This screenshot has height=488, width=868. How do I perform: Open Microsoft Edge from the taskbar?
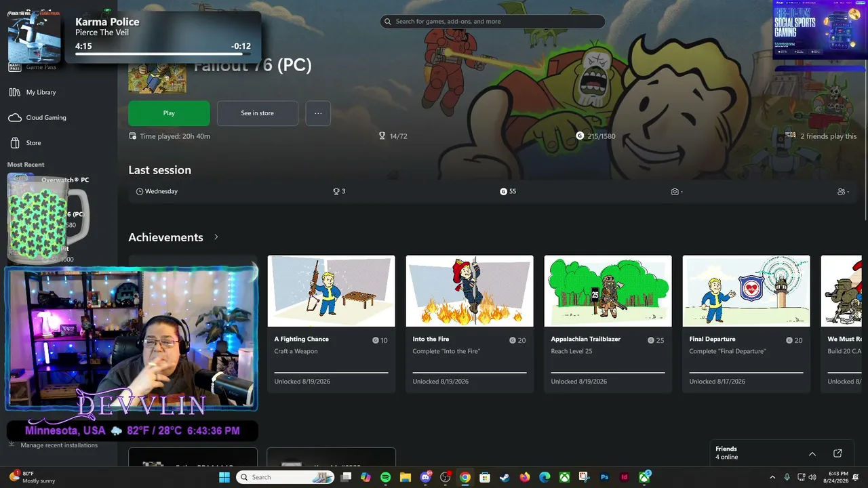coord(545,477)
